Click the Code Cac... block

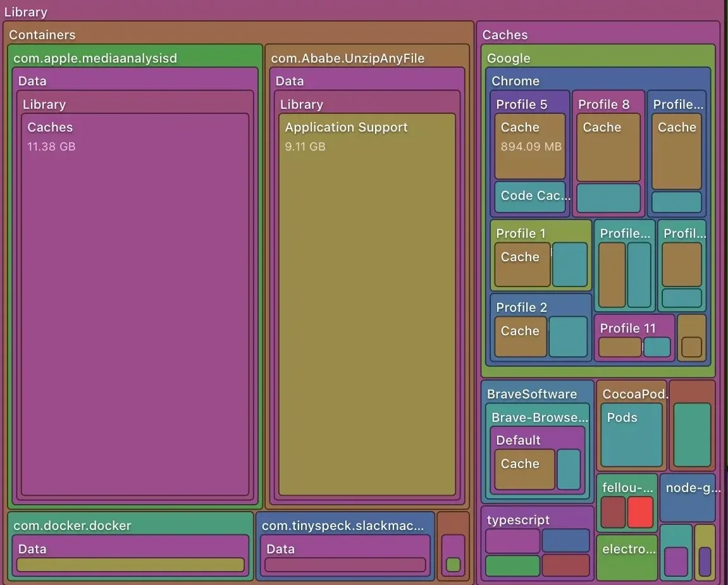(x=530, y=197)
